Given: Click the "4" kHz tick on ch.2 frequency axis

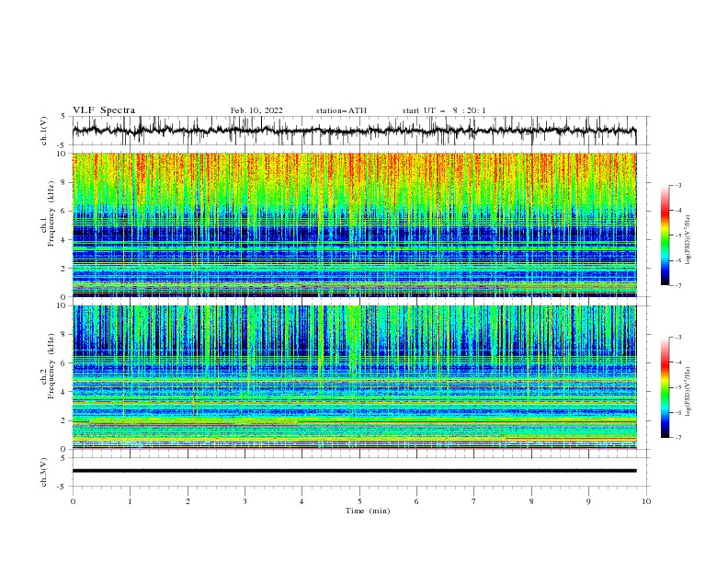Looking at the screenshot, I should point(65,392).
